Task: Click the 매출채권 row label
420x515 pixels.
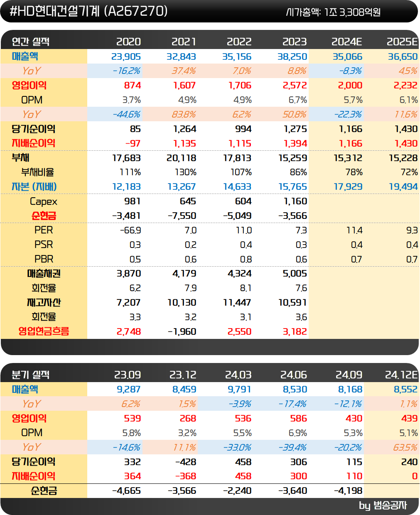Action: pyautogui.click(x=44, y=274)
